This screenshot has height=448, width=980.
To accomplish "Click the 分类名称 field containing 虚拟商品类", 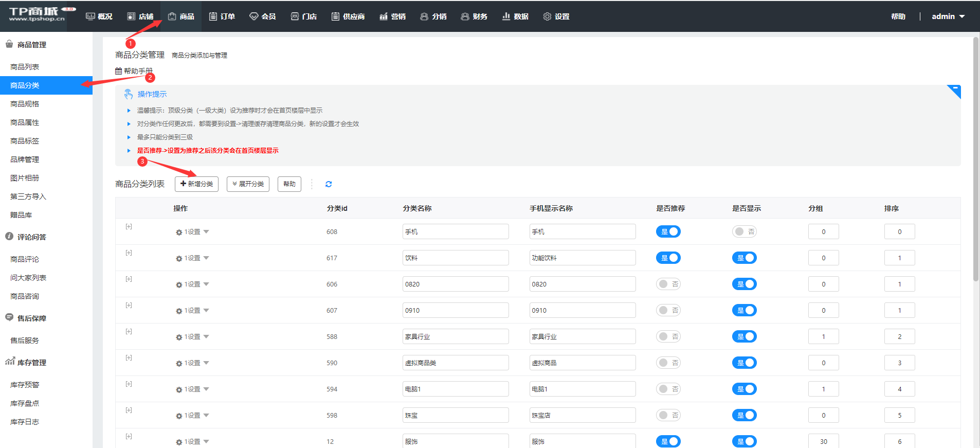I will pyautogui.click(x=455, y=363).
